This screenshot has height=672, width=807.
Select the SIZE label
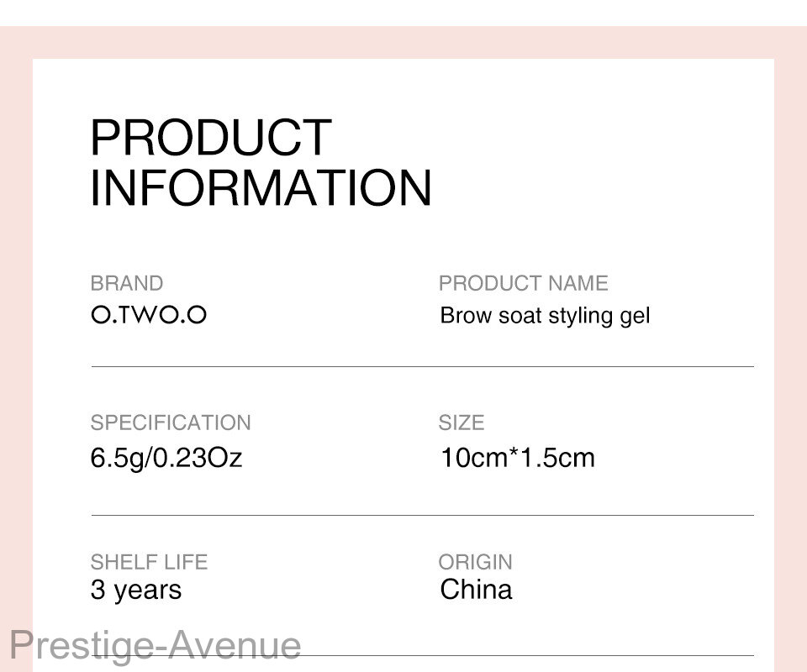point(462,423)
